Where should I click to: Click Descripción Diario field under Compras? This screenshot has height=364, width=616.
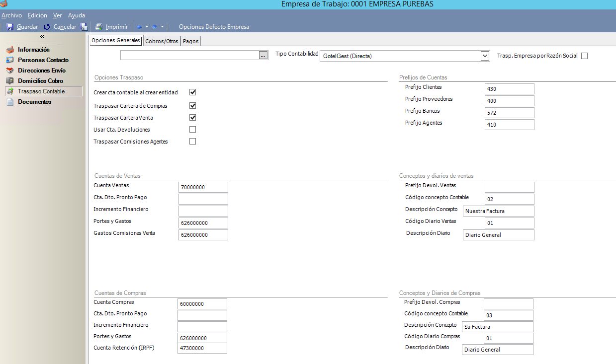497,350
